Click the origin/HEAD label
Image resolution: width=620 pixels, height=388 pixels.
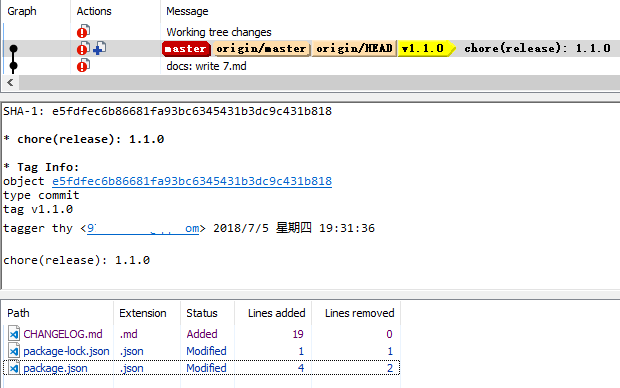click(354, 49)
